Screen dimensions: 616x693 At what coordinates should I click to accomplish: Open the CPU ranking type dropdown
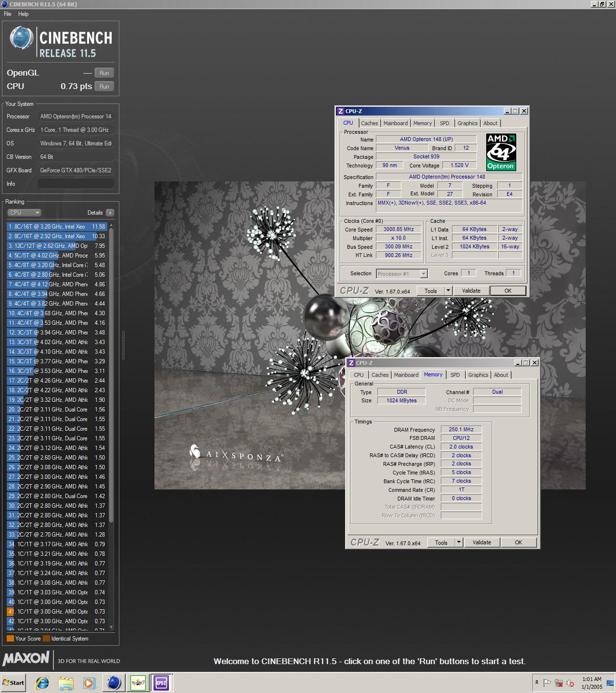(24, 212)
